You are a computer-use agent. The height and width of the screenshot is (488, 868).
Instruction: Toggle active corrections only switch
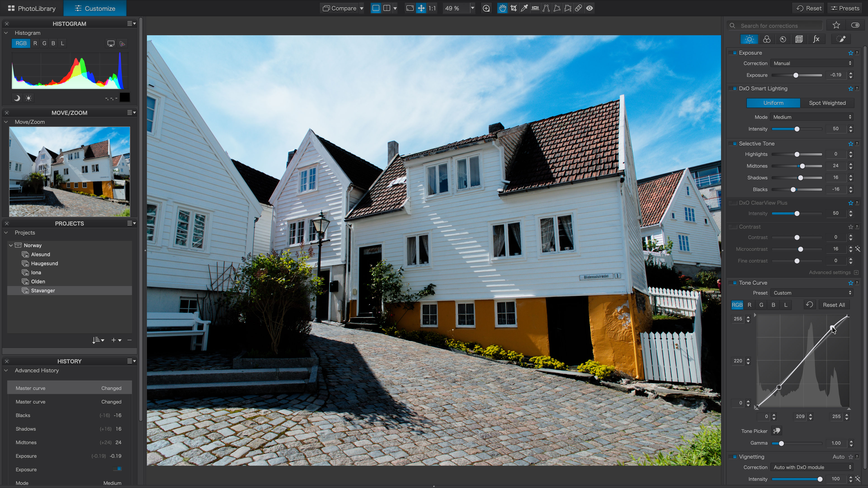[x=855, y=25]
